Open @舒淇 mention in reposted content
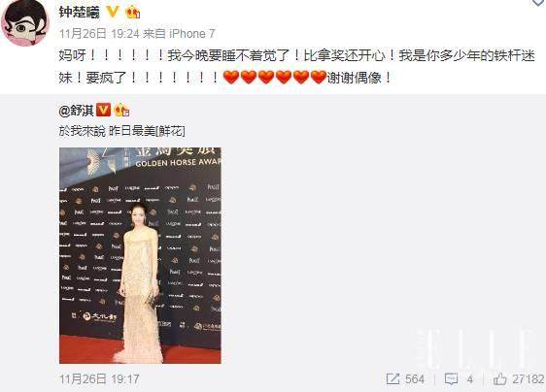546x392 pixels. coord(76,111)
